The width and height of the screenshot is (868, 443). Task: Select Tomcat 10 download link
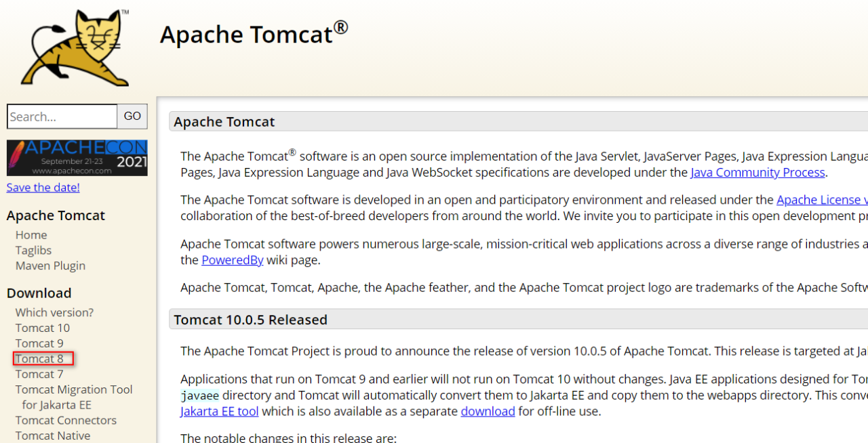[43, 328]
